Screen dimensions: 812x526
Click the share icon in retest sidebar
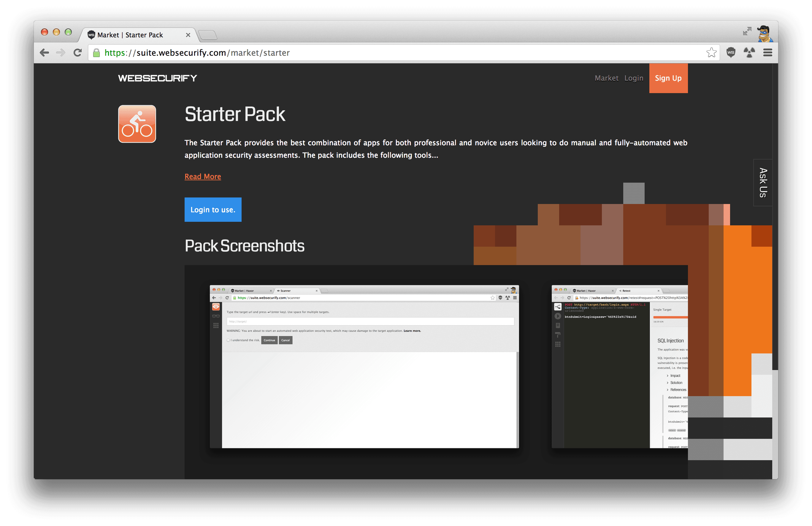click(558, 307)
